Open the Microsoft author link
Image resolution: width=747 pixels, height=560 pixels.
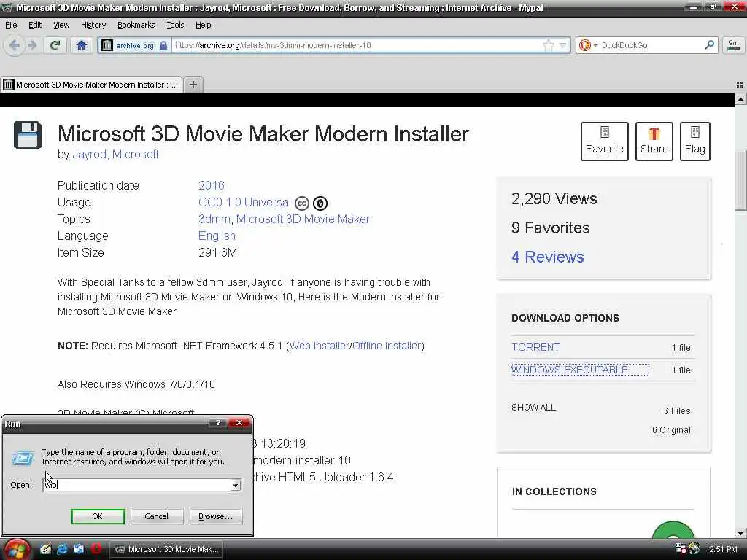pyautogui.click(x=135, y=155)
